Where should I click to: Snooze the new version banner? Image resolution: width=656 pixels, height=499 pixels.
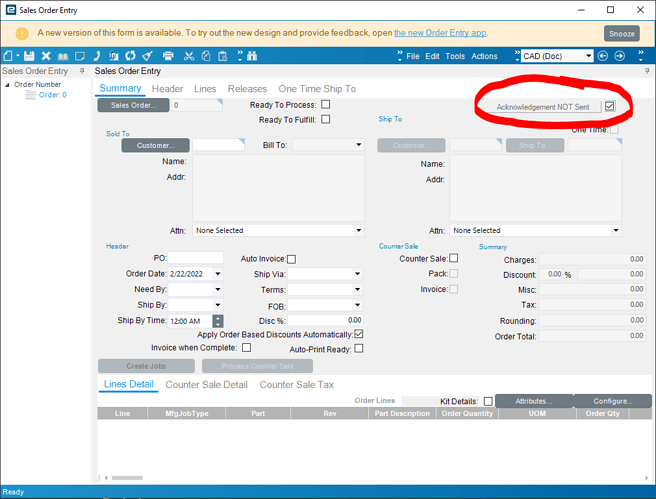pyautogui.click(x=621, y=33)
